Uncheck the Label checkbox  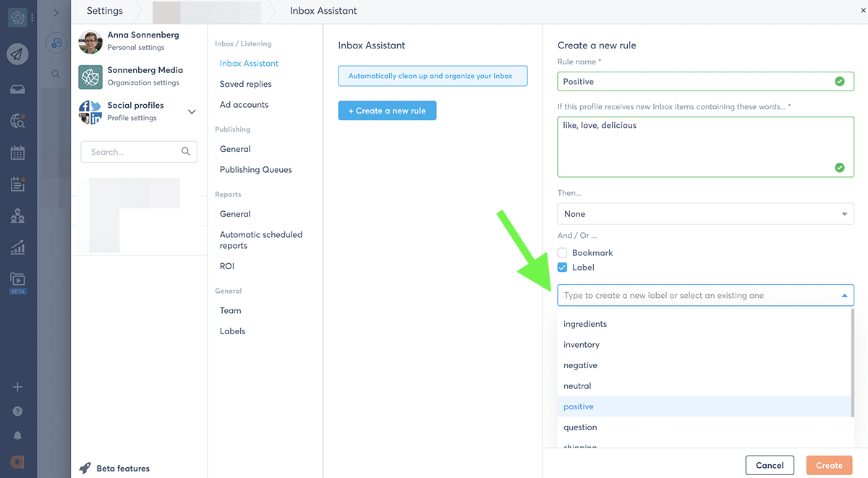(x=562, y=268)
